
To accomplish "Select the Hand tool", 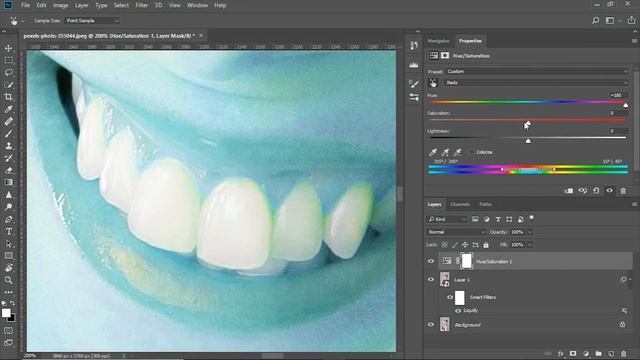I will (x=9, y=268).
